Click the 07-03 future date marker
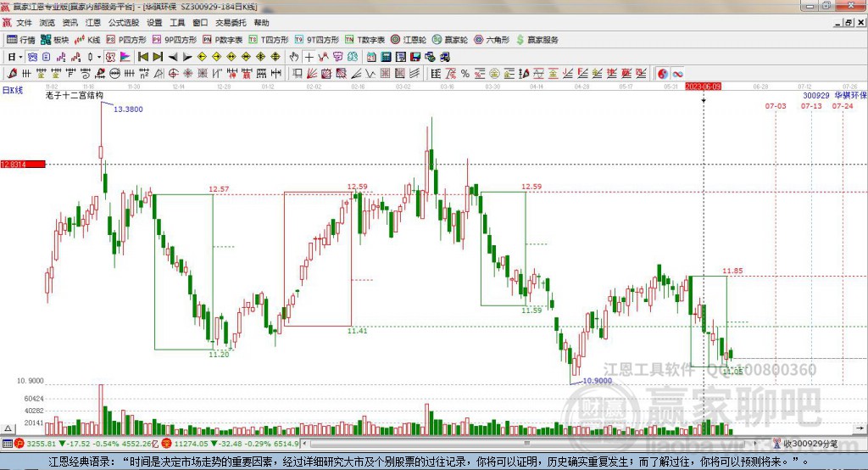Screen dimensions: 868x470 click(776, 106)
